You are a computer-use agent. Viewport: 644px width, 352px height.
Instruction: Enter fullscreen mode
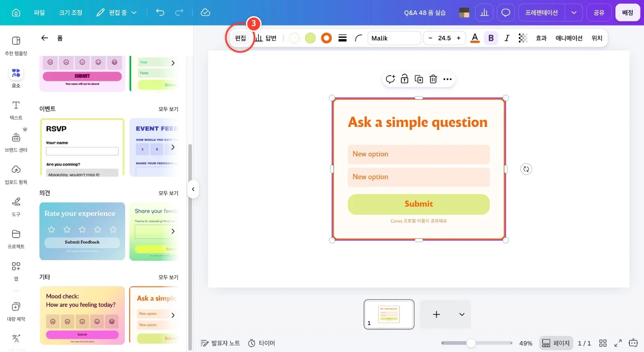point(618,343)
